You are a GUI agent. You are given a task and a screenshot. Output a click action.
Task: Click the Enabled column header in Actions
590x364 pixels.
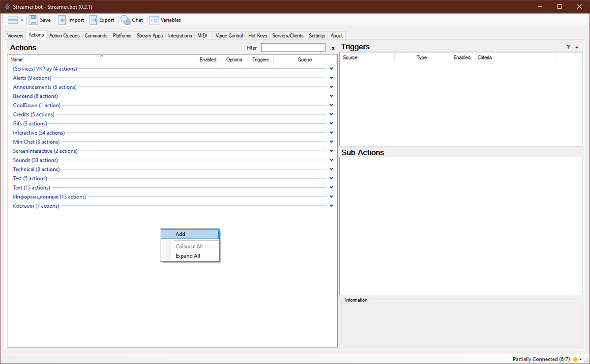click(208, 59)
